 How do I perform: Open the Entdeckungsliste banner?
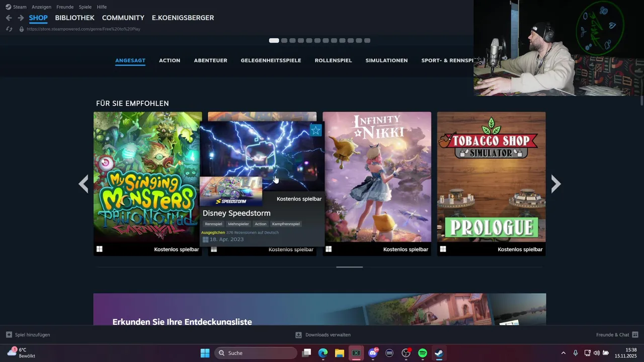(319, 309)
